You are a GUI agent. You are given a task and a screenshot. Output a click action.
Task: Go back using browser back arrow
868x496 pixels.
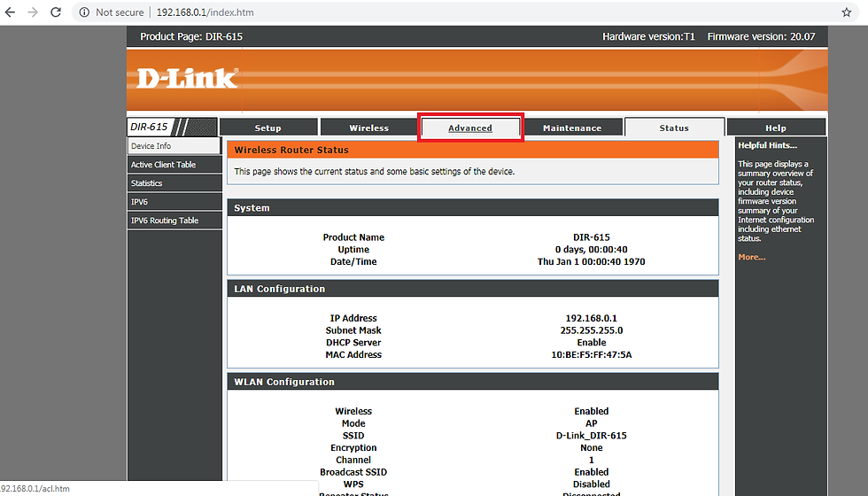[10, 12]
